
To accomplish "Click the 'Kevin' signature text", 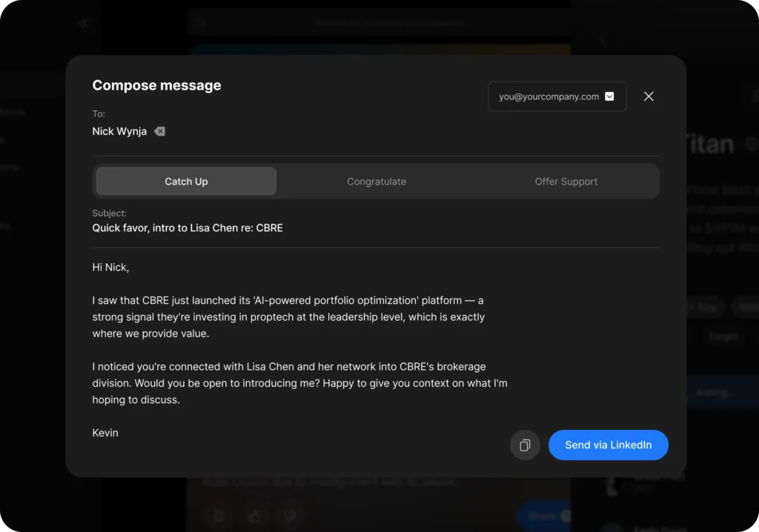I will point(105,433).
